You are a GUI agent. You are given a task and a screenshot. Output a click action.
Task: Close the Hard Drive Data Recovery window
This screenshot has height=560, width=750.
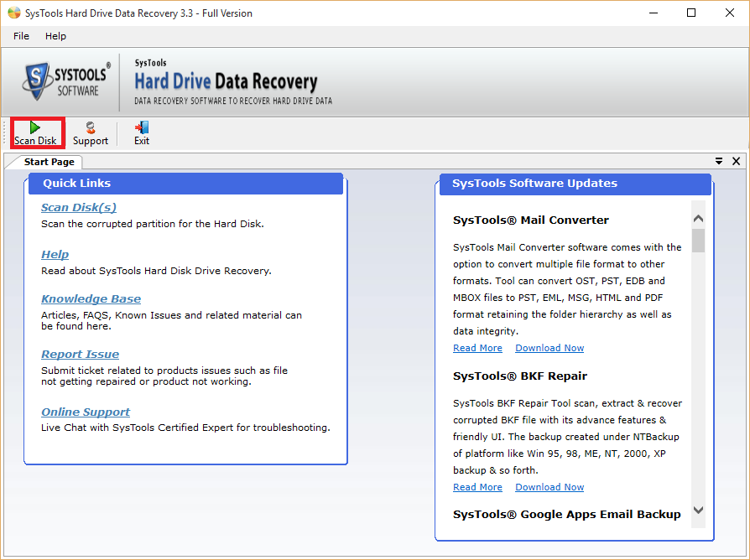tap(729, 13)
